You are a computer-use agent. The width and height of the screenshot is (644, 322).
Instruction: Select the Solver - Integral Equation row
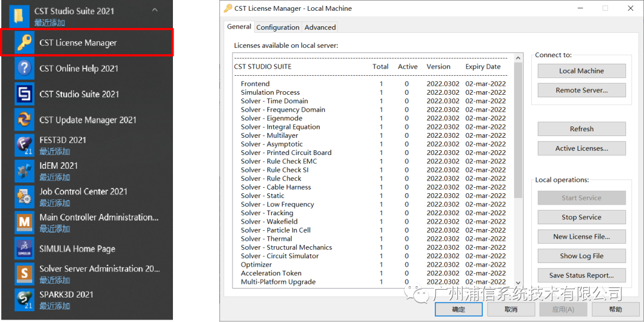click(373, 127)
